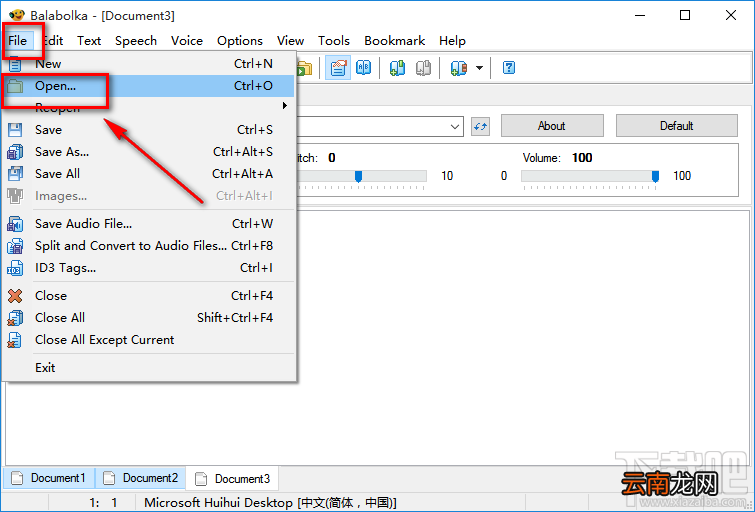Select Save As... menu entry
755x512 pixels.
[149, 152]
